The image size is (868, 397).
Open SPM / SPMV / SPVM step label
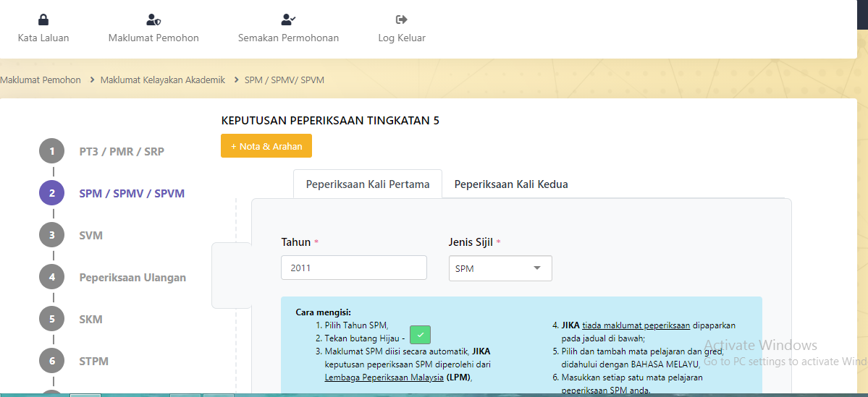[x=132, y=194]
